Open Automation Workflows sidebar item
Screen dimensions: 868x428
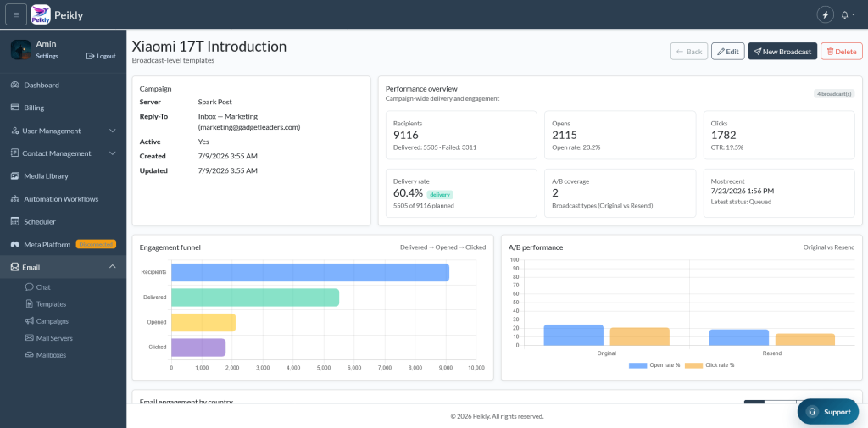click(x=63, y=199)
